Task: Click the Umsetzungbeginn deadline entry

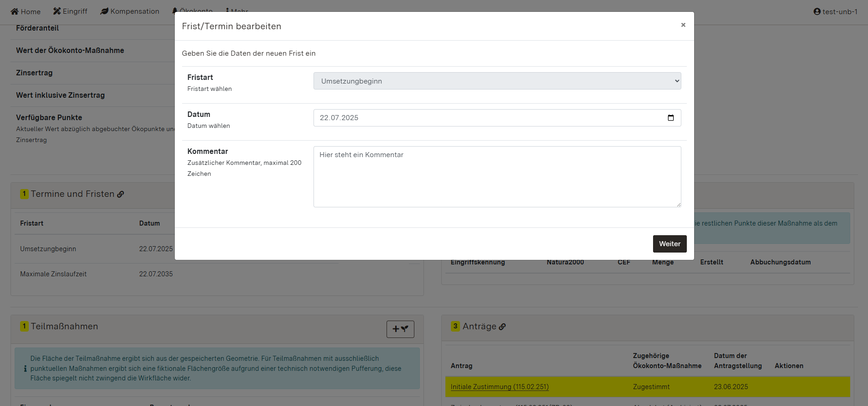Action: click(x=48, y=249)
